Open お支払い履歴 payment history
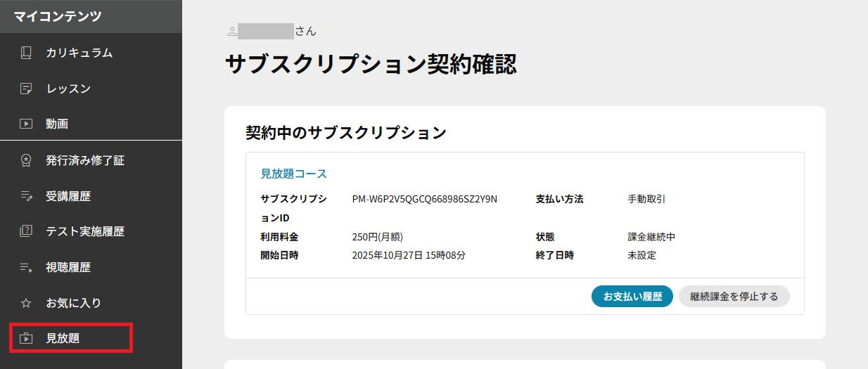 pyautogui.click(x=632, y=297)
